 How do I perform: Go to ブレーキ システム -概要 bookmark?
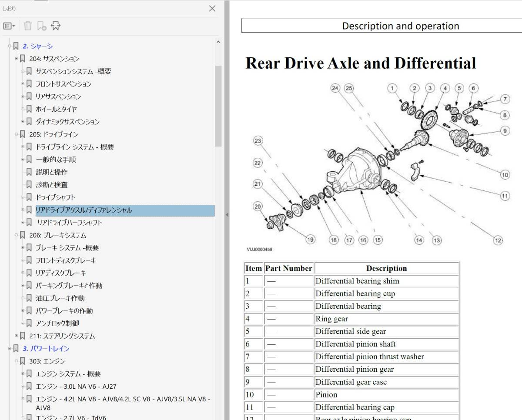[67, 248]
